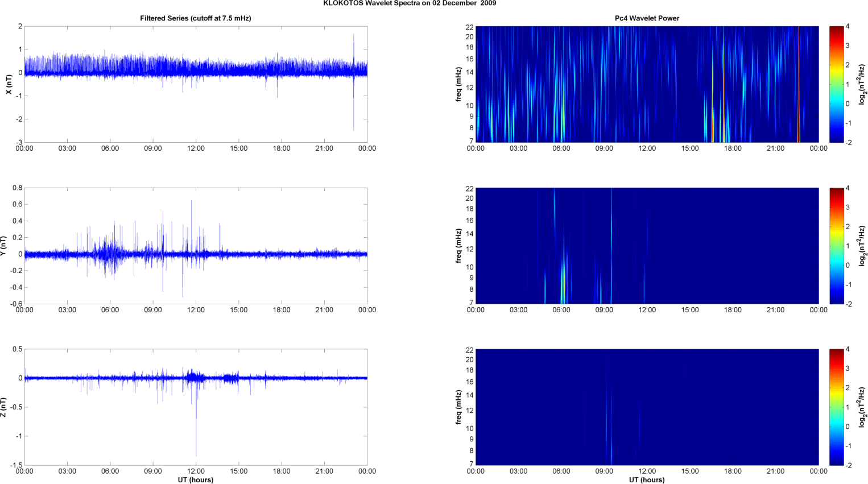Select the Y (nT) y-axis label

pos(4,246)
